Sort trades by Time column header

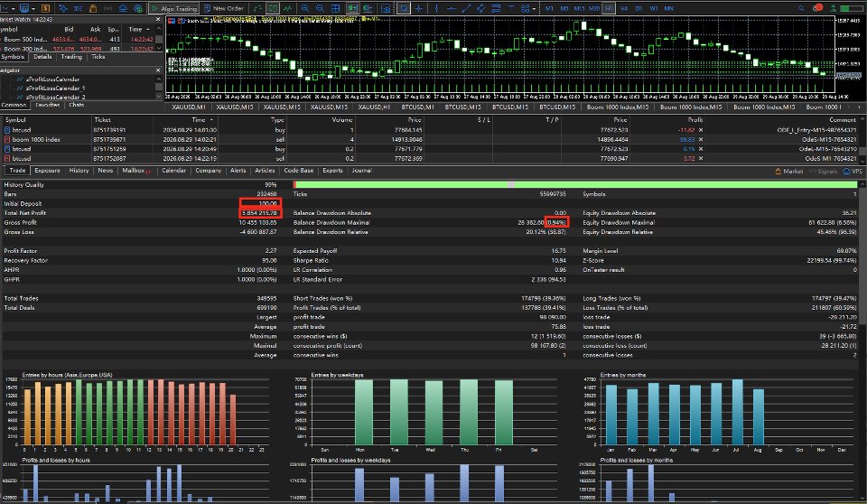[199, 119]
